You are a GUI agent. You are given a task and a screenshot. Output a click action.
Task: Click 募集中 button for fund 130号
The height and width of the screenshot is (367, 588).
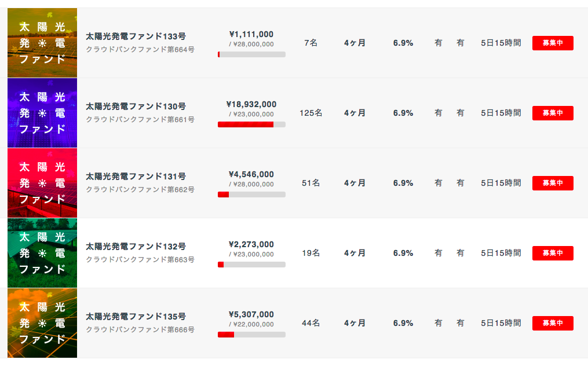[553, 113]
